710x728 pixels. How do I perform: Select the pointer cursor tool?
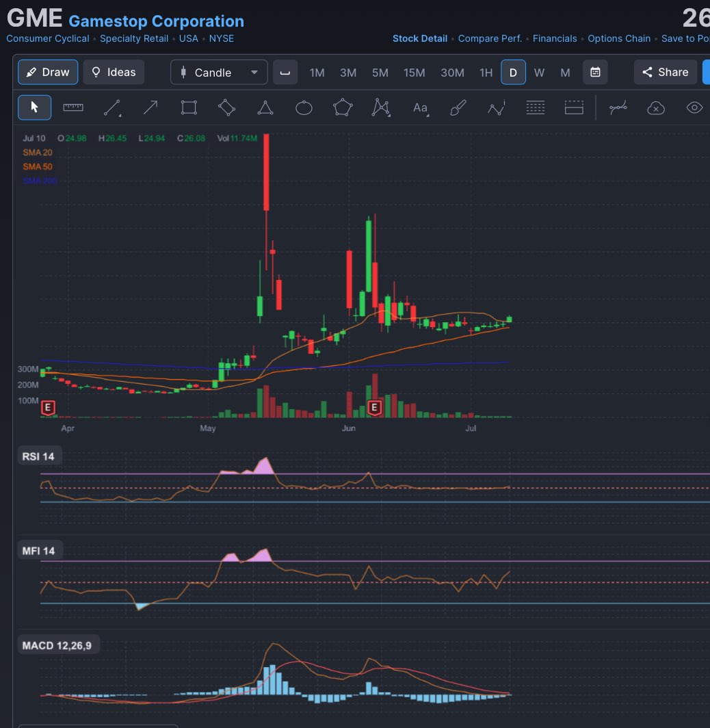pos(34,107)
